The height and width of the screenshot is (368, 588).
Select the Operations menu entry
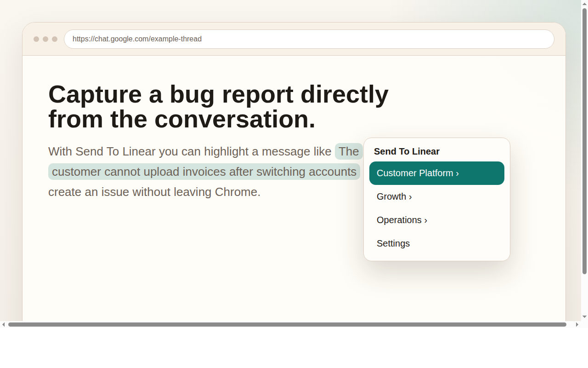399,220
